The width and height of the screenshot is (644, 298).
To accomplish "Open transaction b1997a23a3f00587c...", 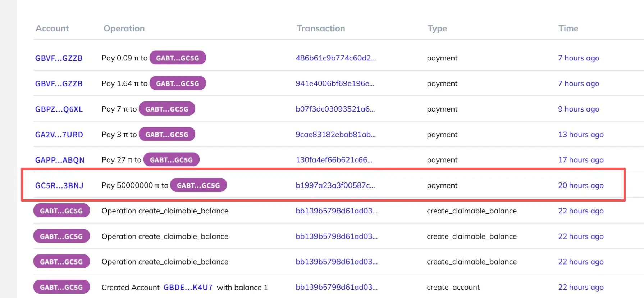I will (x=335, y=185).
